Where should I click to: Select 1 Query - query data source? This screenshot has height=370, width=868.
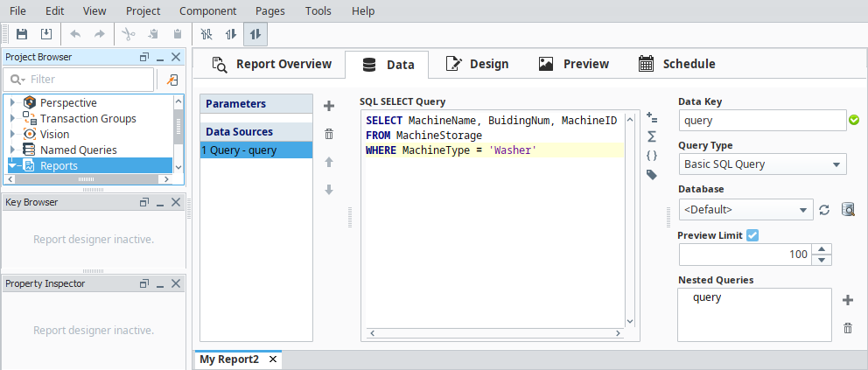(x=256, y=150)
